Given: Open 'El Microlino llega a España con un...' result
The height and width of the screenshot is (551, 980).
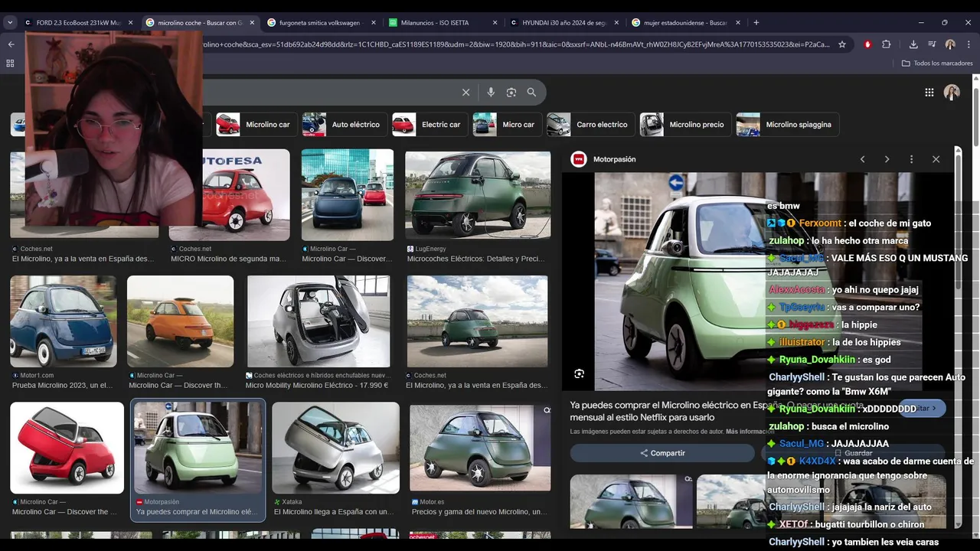Looking at the screenshot, I should (x=334, y=511).
